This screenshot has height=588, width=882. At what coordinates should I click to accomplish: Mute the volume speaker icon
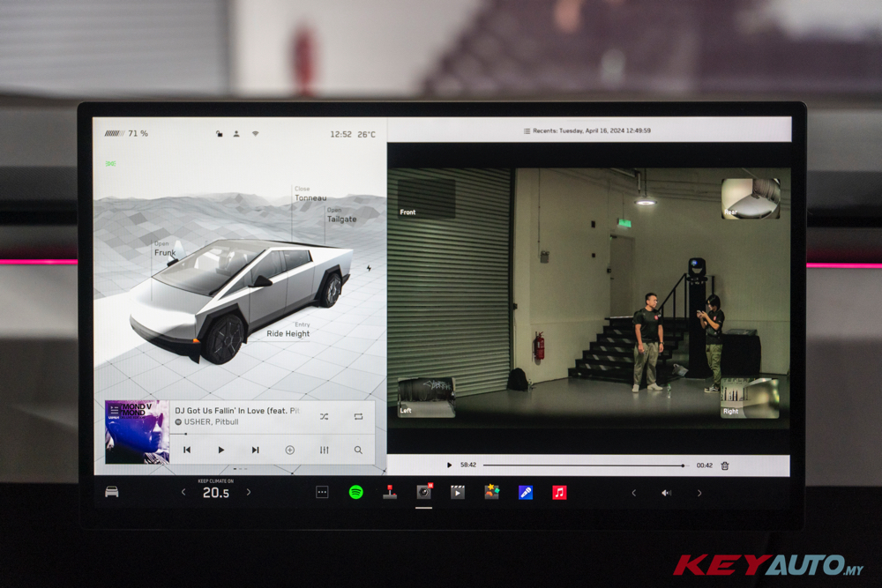[x=666, y=493]
